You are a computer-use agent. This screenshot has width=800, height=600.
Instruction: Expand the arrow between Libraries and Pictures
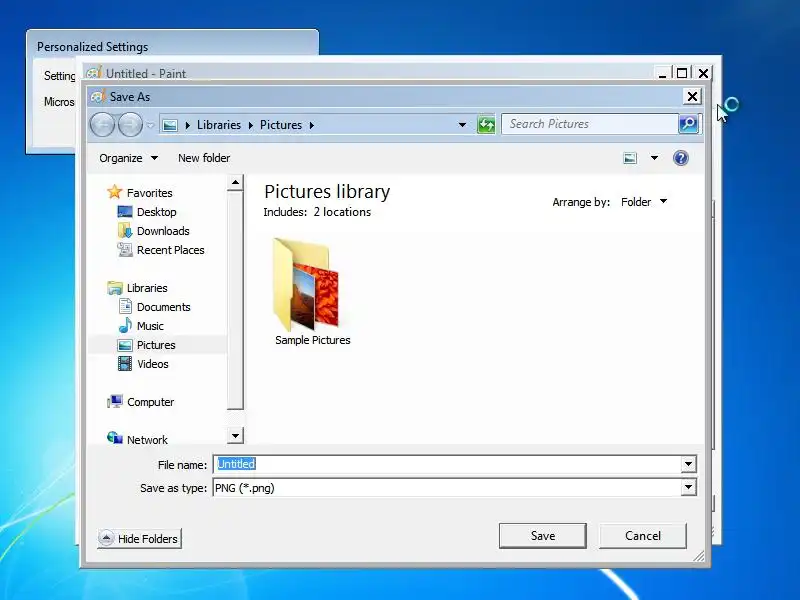coord(251,125)
